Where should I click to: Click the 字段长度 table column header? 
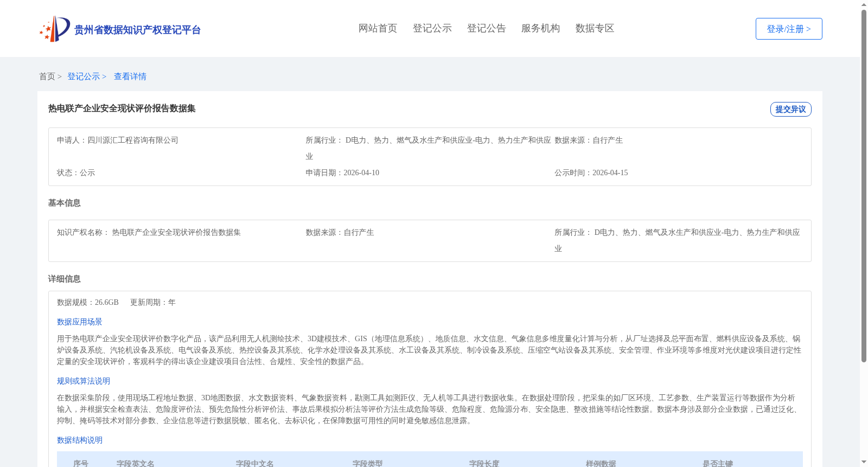pyautogui.click(x=484, y=463)
